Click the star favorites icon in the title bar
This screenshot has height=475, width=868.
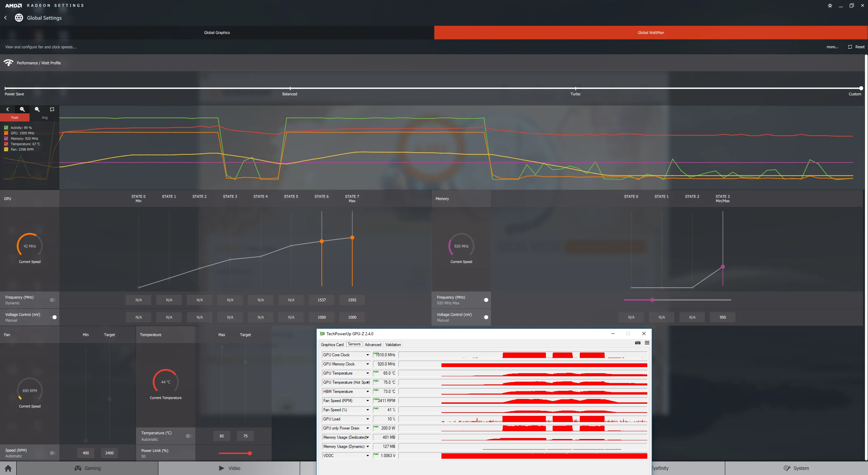click(x=830, y=5)
